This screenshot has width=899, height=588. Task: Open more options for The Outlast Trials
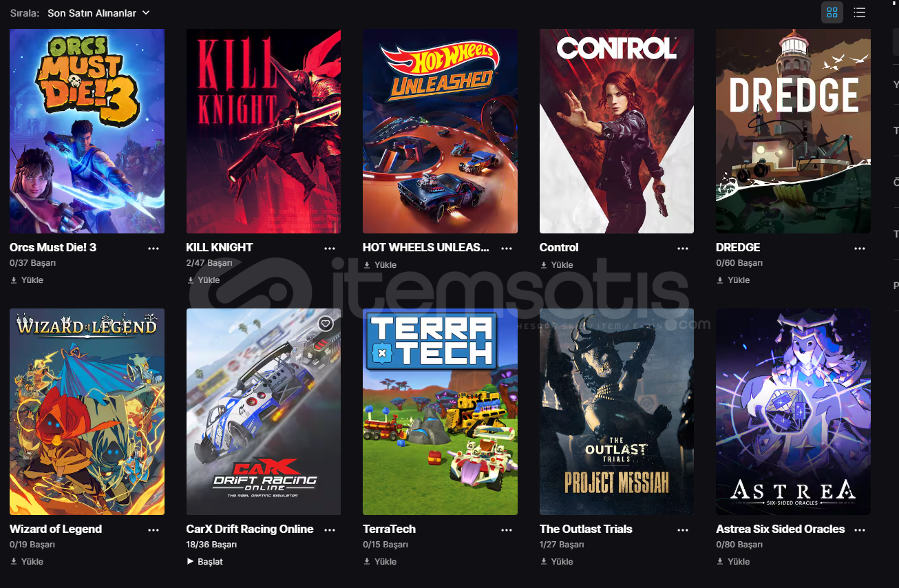click(x=683, y=530)
